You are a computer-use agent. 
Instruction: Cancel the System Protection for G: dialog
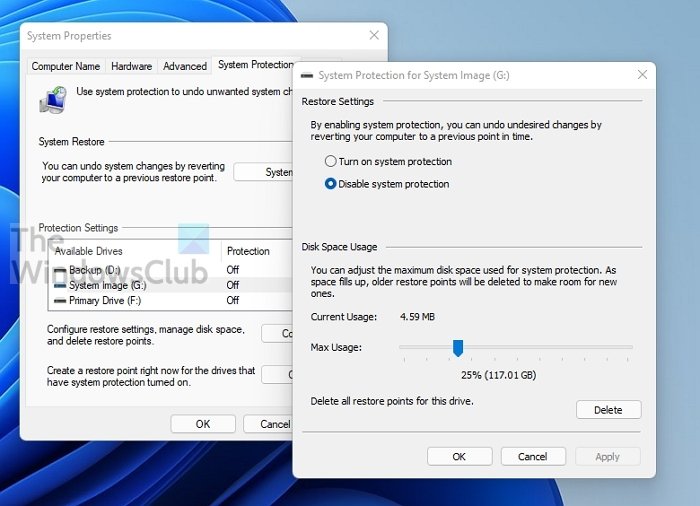pos(533,456)
